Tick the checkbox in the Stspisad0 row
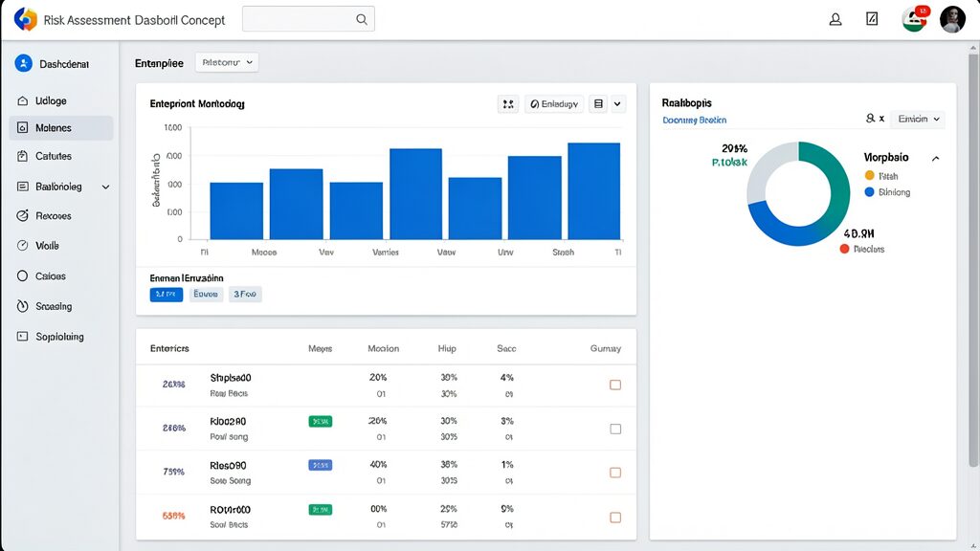 coord(615,385)
